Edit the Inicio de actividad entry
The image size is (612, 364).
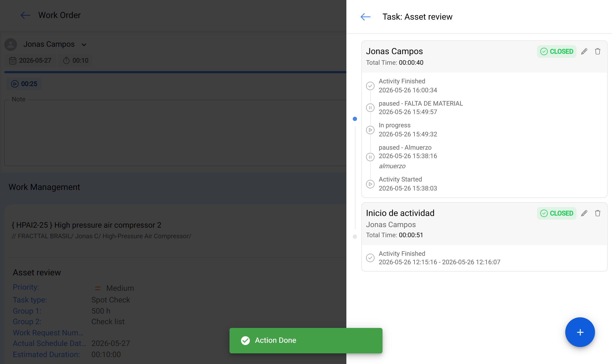[x=584, y=213]
